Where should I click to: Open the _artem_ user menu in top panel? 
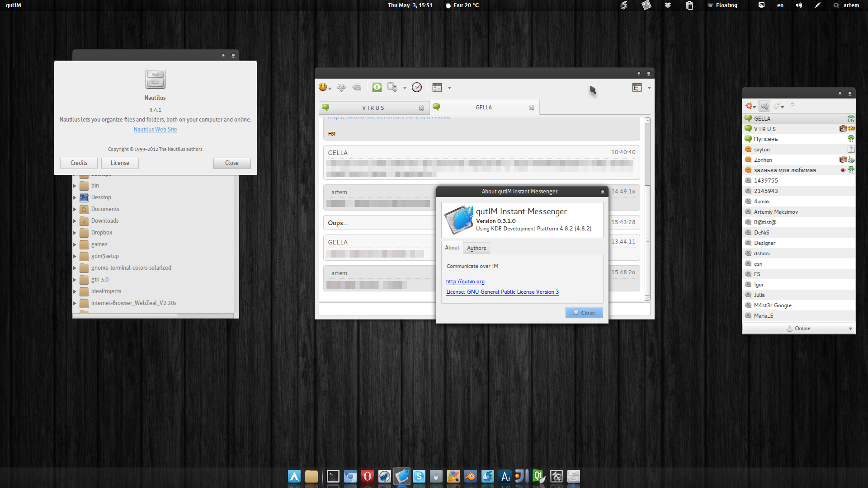coord(847,5)
